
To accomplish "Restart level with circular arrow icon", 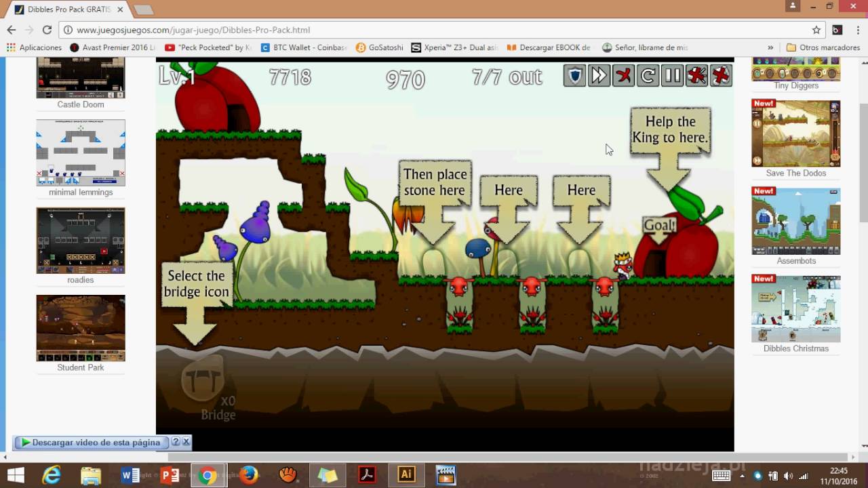I will [x=648, y=76].
